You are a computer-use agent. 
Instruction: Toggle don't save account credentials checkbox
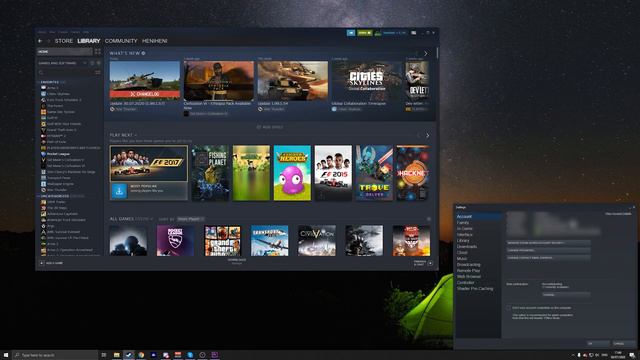click(x=509, y=308)
